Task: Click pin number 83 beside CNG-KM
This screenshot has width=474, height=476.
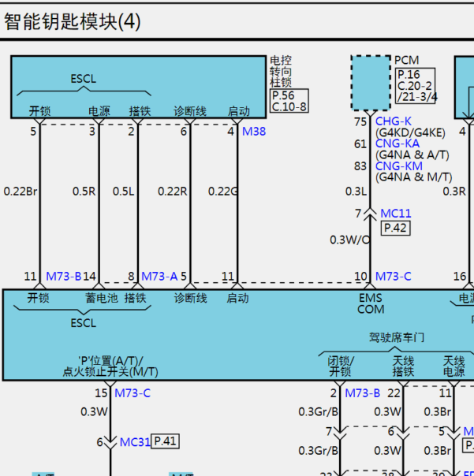Action: (x=360, y=166)
